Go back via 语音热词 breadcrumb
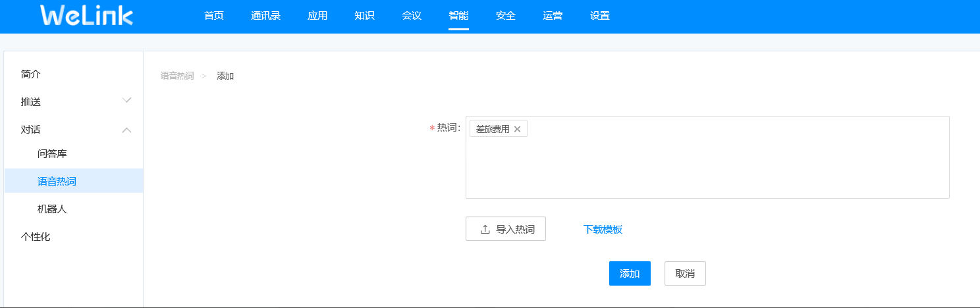 pyautogui.click(x=177, y=76)
